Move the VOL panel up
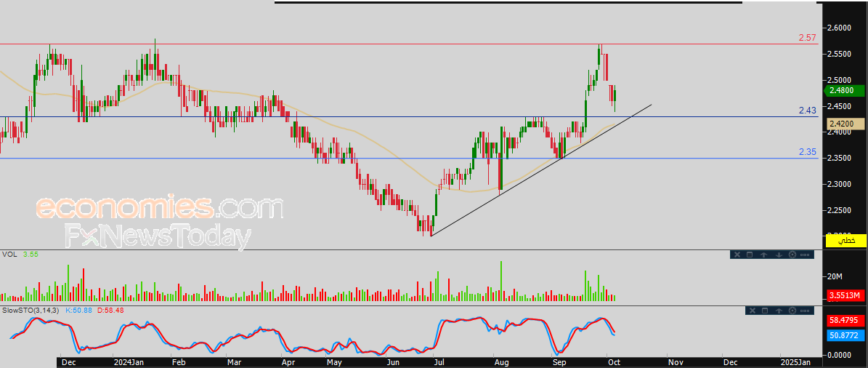 [764, 255]
